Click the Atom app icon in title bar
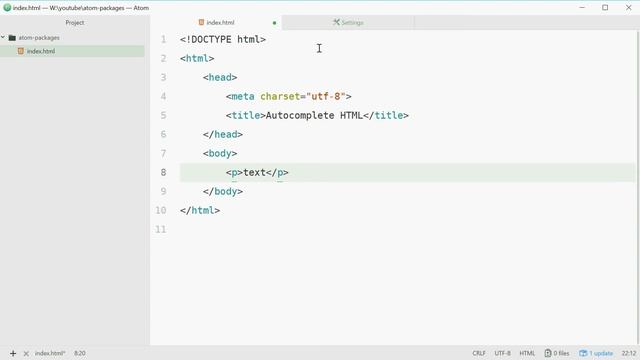The image size is (640, 360). tap(7, 7)
